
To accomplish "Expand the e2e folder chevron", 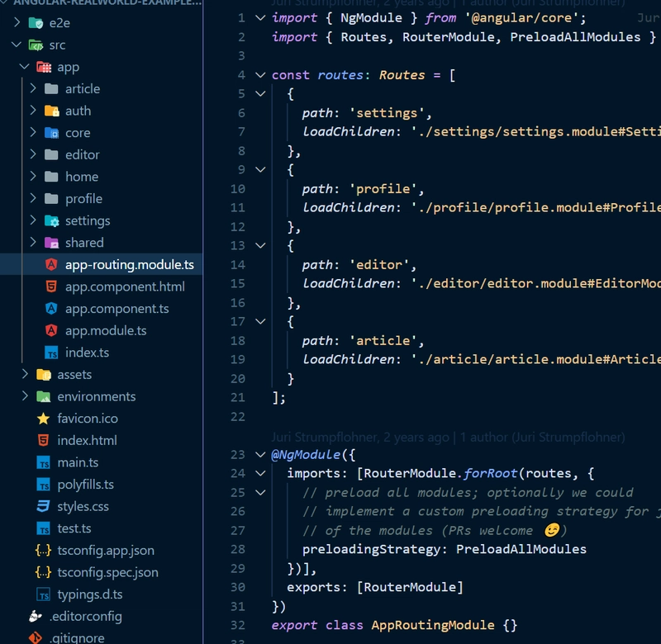I will click(17, 22).
